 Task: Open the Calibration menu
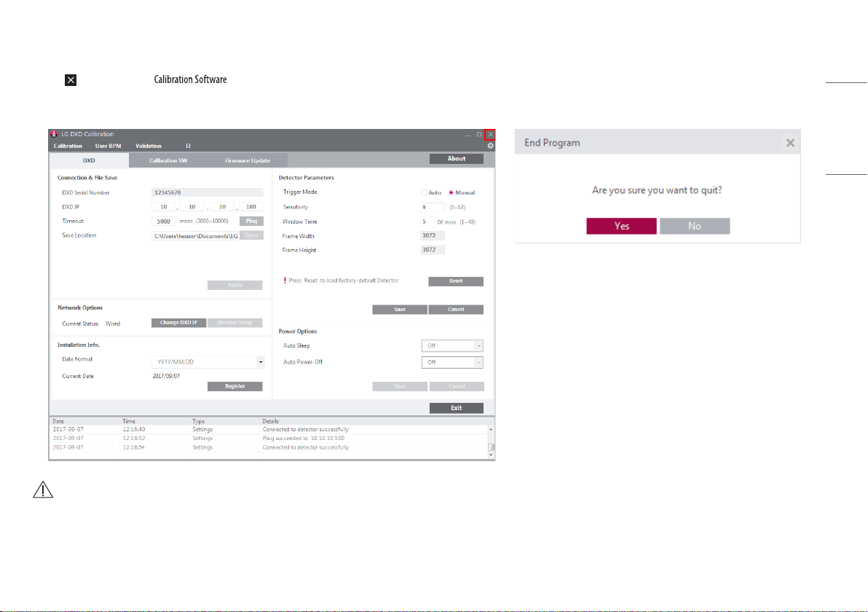[68, 146]
